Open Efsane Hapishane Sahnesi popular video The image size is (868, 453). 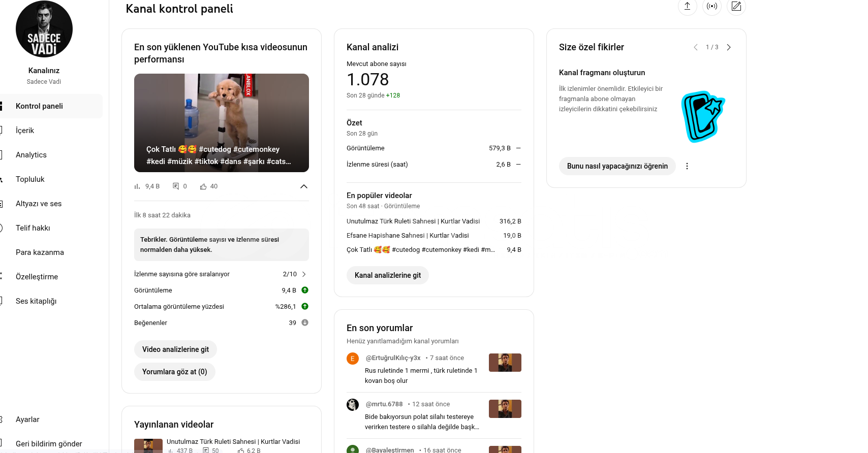(x=408, y=236)
